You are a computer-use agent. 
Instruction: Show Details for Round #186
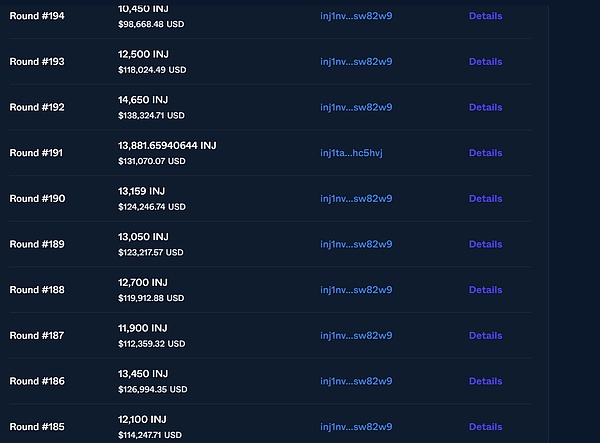pos(485,381)
